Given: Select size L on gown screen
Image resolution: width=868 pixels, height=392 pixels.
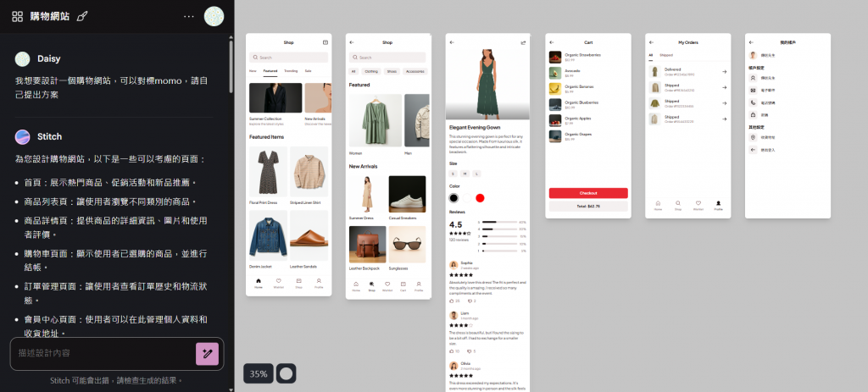Looking at the screenshot, I should (x=476, y=174).
